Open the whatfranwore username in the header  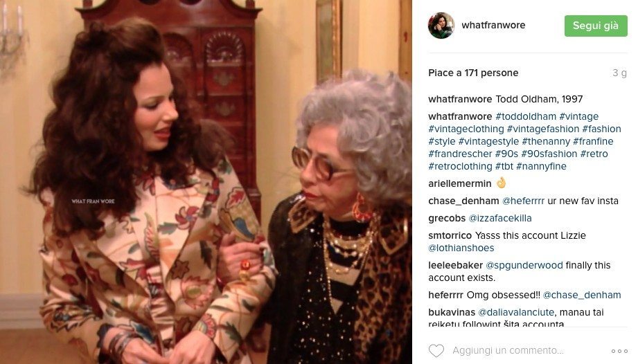click(x=493, y=25)
